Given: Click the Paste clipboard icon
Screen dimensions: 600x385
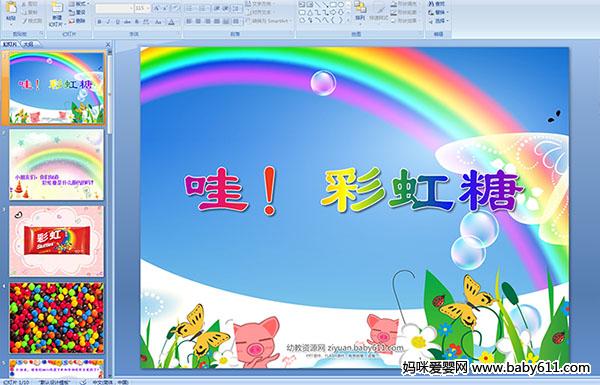Looking at the screenshot, I should coord(11,8).
